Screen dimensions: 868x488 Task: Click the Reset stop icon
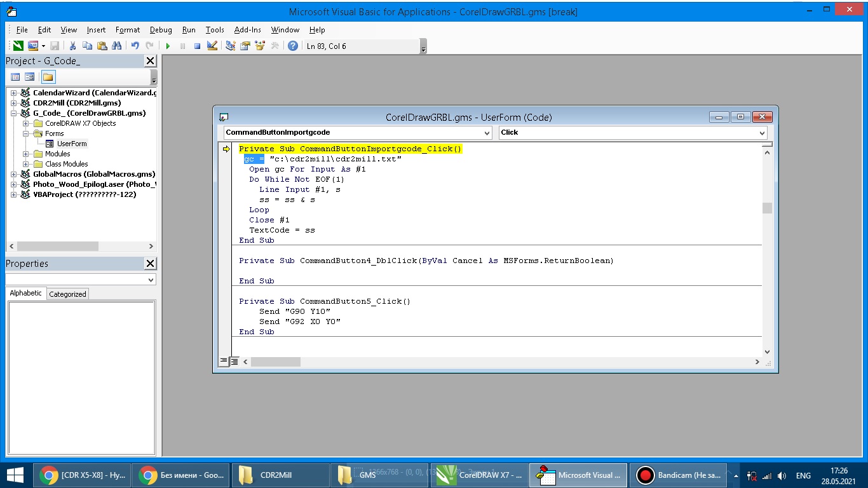(x=197, y=46)
